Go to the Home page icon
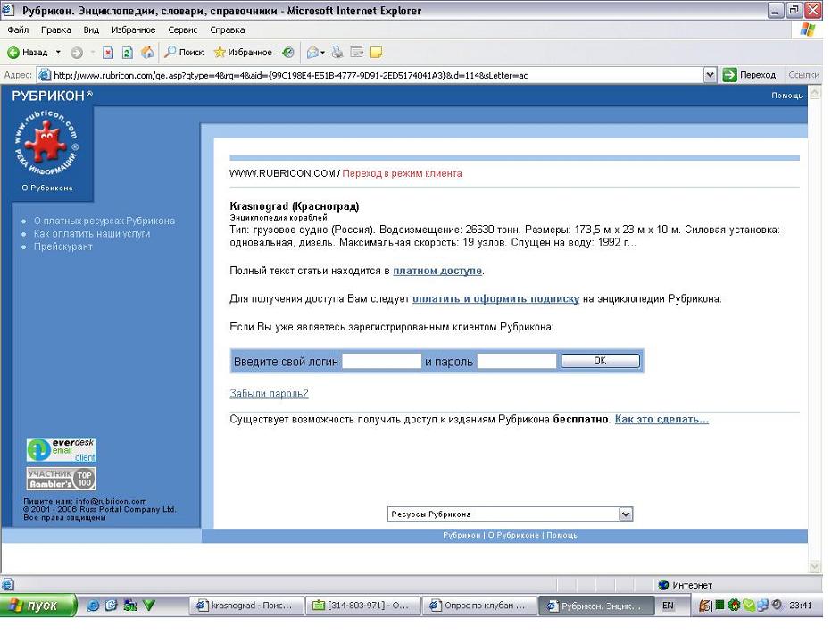840x635 pixels. point(146,52)
